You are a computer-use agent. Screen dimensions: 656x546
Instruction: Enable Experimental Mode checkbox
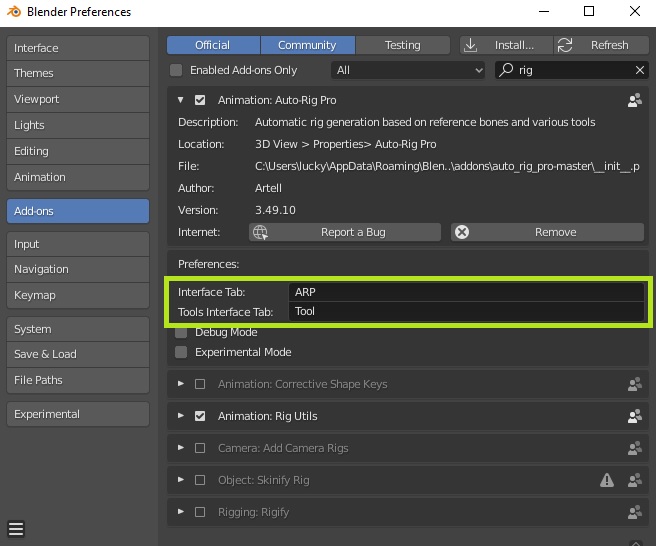[x=181, y=352]
